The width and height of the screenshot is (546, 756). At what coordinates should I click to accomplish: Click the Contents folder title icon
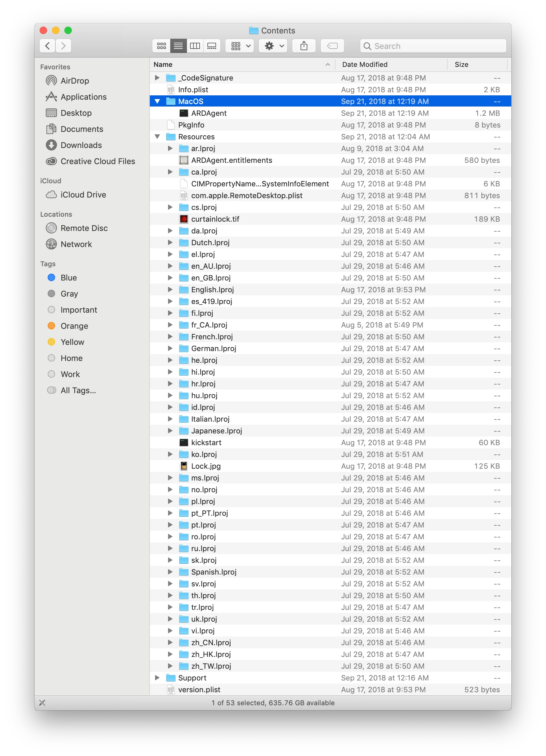click(254, 31)
